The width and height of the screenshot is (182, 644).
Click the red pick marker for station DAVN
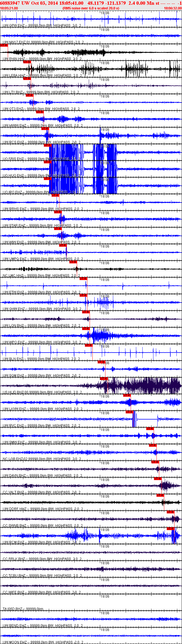click(x=155, y=462)
